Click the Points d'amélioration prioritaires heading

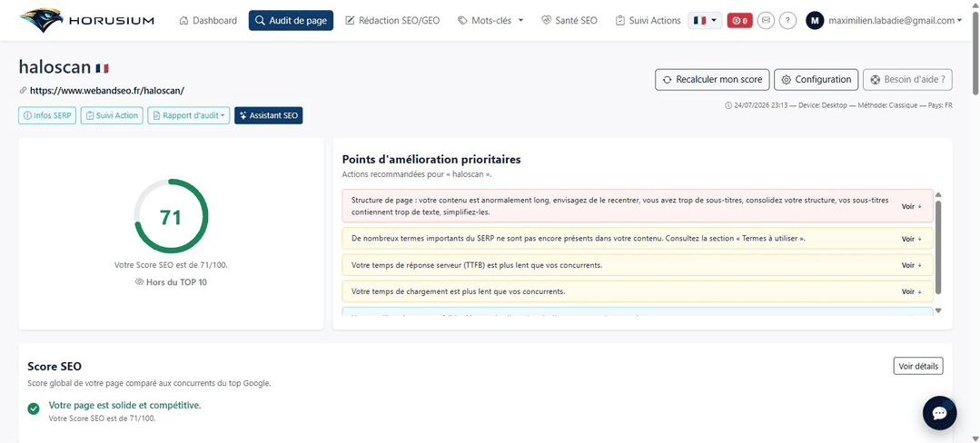click(431, 160)
